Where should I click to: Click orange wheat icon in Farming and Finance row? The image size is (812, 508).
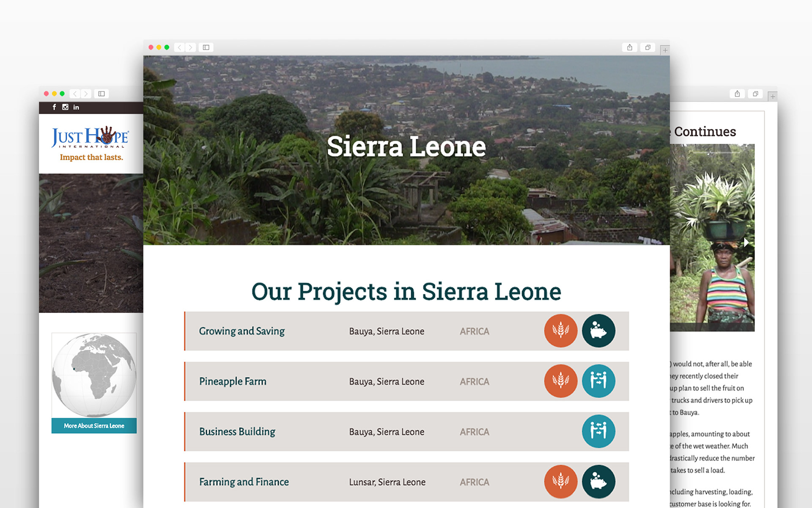click(x=560, y=481)
